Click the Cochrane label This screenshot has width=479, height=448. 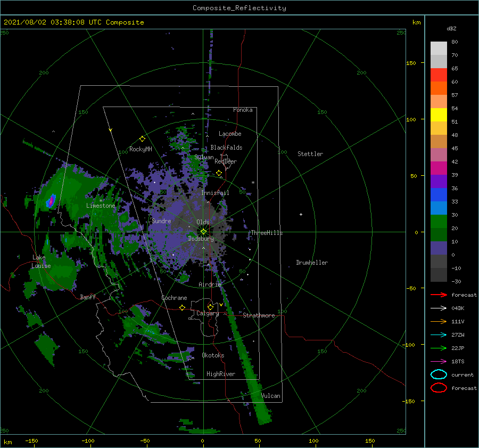(174, 298)
